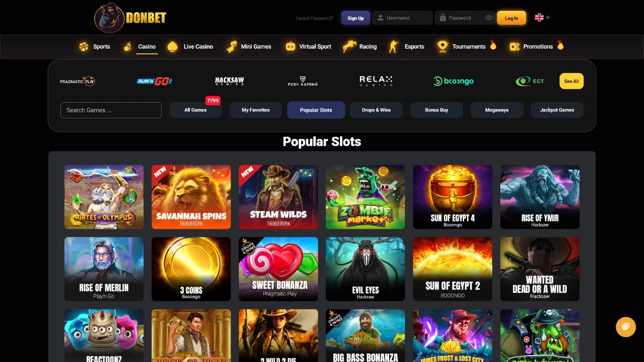This screenshot has height=362, width=644.
Task: Open the live chat support bubble
Action: 626,327
